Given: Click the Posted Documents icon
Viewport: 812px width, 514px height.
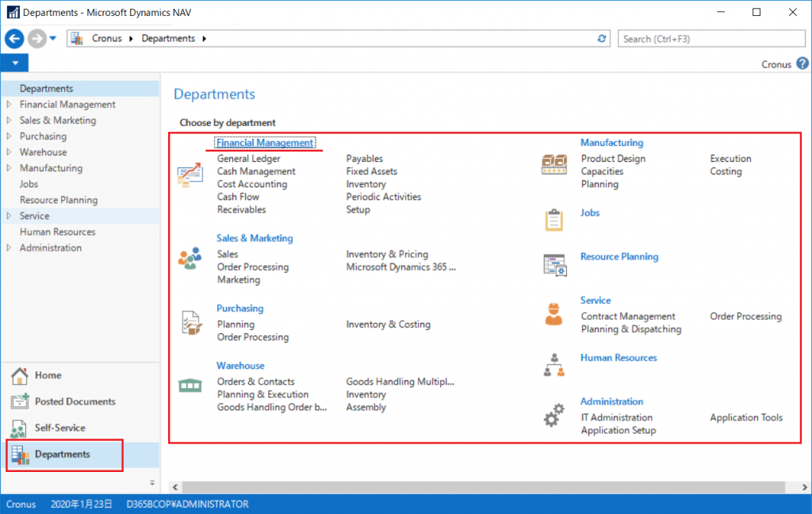Looking at the screenshot, I should click(x=20, y=401).
